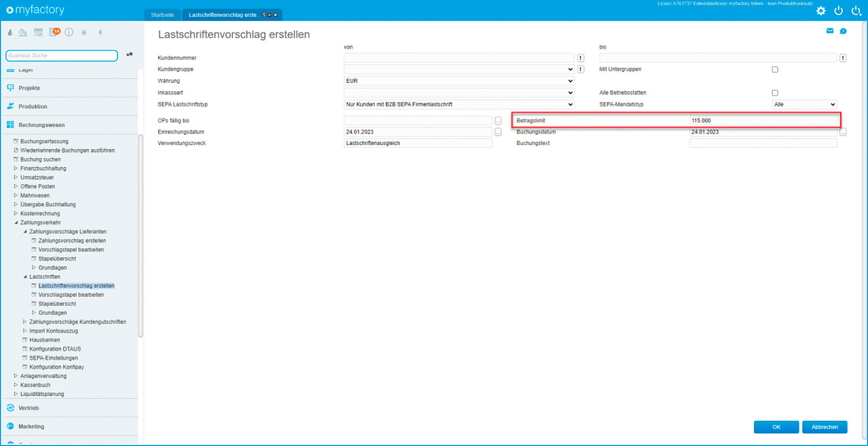Click the Projekte module icon
868x446 pixels.
[10, 88]
